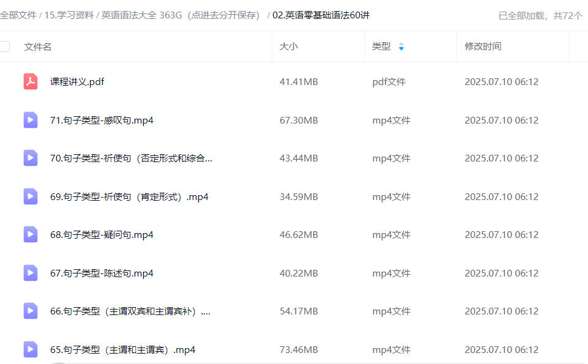Sort list by 文件名 column header
The height and width of the screenshot is (364, 588).
(38, 46)
